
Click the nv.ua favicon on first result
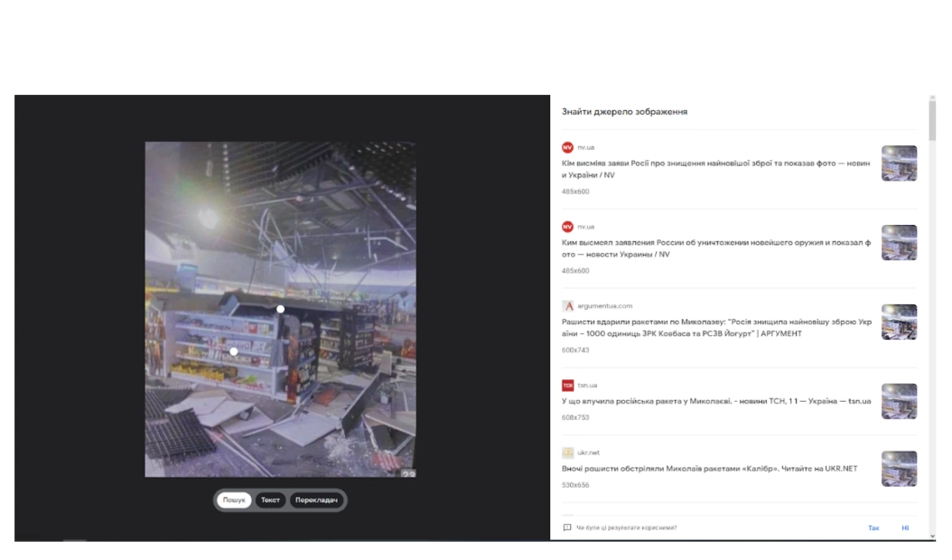coord(567,147)
